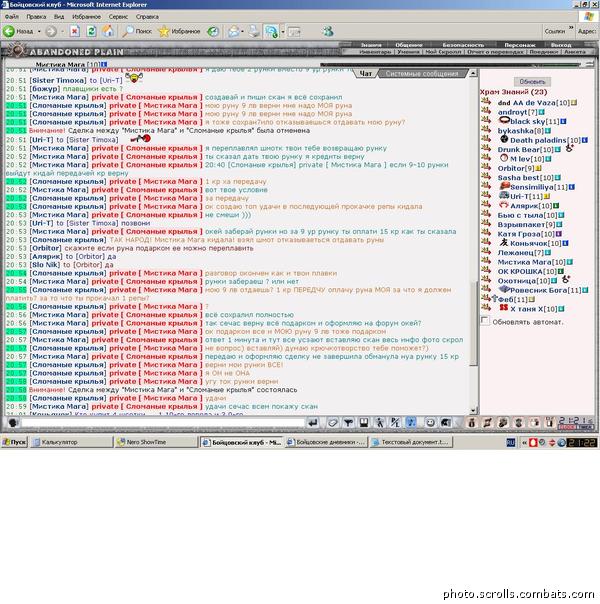The height and width of the screenshot is (604, 600).
Task: Open the Mail button dropdown arrow
Action: [242, 31]
